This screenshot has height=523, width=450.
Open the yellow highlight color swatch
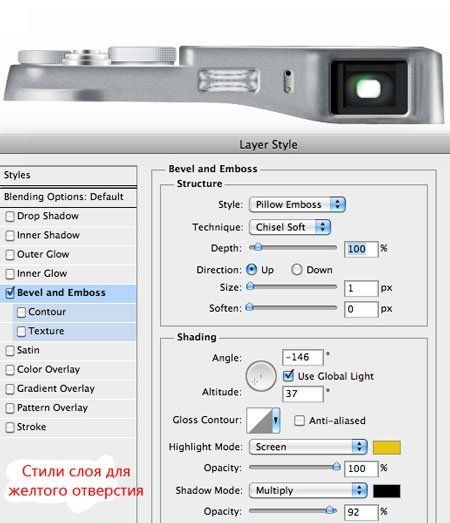pyautogui.click(x=387, y=448)
